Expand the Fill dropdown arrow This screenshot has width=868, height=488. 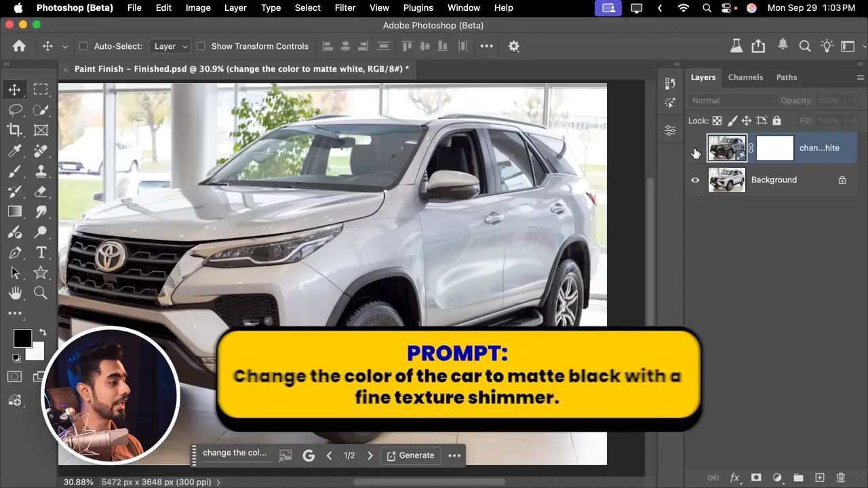tap(850, 121)
